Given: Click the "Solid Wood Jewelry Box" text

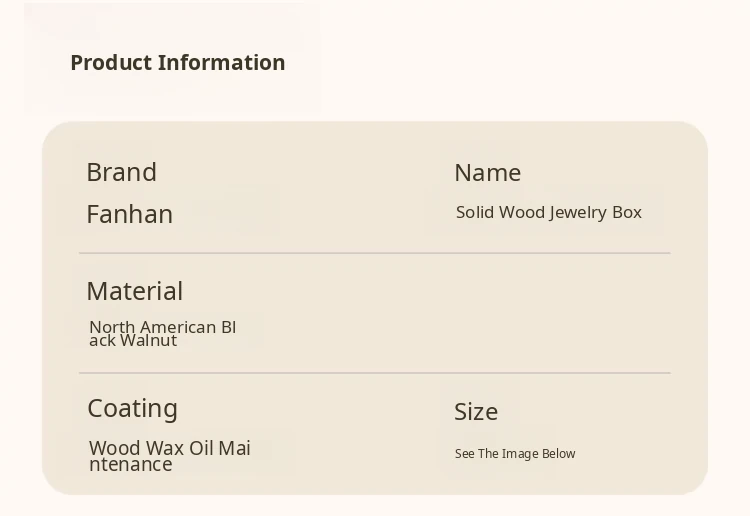Looking at the screenshot, I should click(x=548, y=212).
